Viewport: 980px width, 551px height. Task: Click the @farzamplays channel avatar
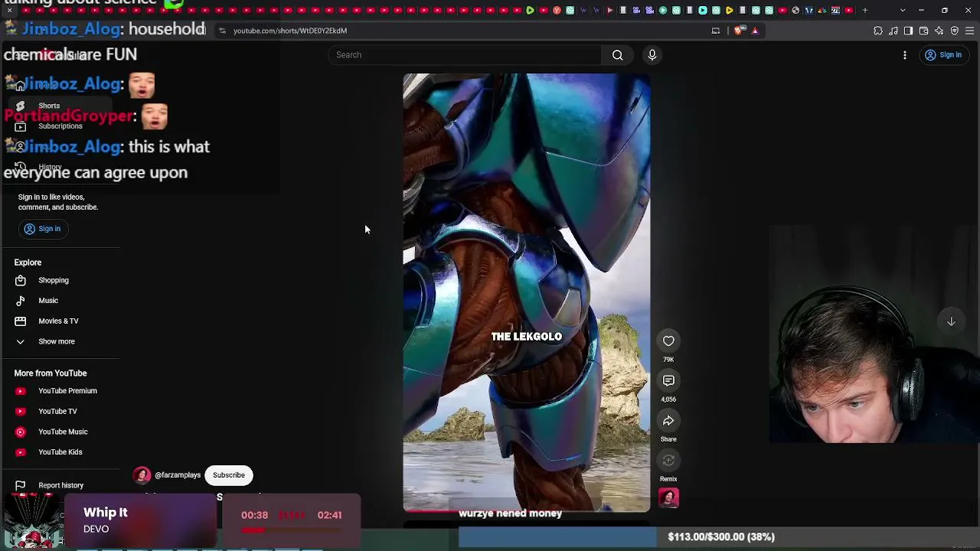pyautogui.click(x=142, y=475)
